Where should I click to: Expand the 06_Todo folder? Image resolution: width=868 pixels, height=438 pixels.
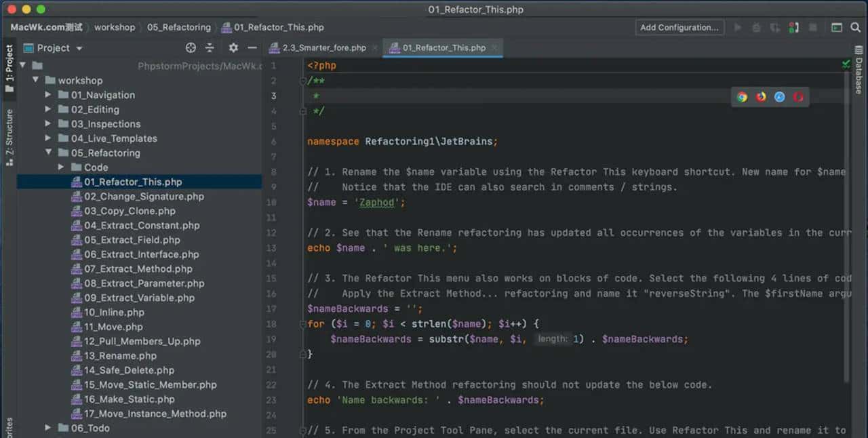(46, 428)
